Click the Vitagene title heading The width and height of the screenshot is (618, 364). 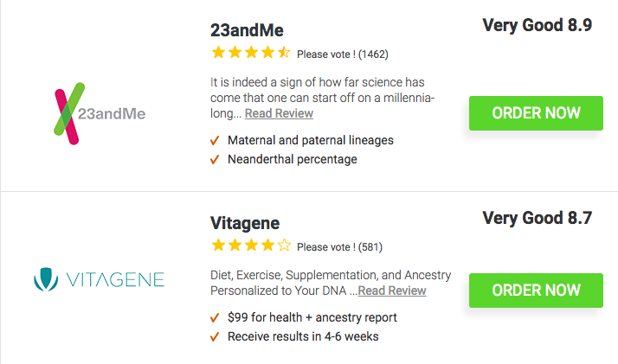coord(244,222)
